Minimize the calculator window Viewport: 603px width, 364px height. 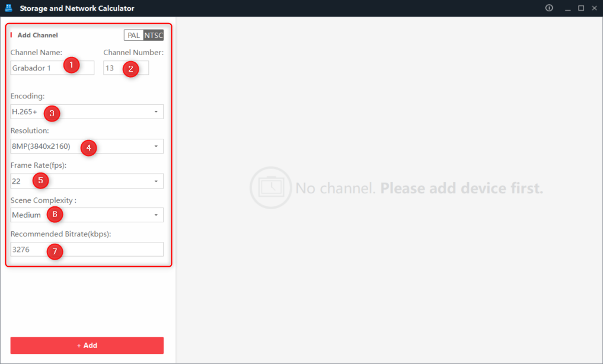pos(567,8)
